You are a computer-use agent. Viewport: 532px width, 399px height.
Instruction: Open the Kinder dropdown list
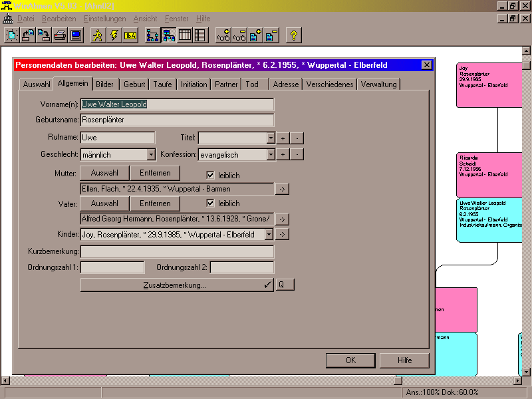[x=269, y=234]
